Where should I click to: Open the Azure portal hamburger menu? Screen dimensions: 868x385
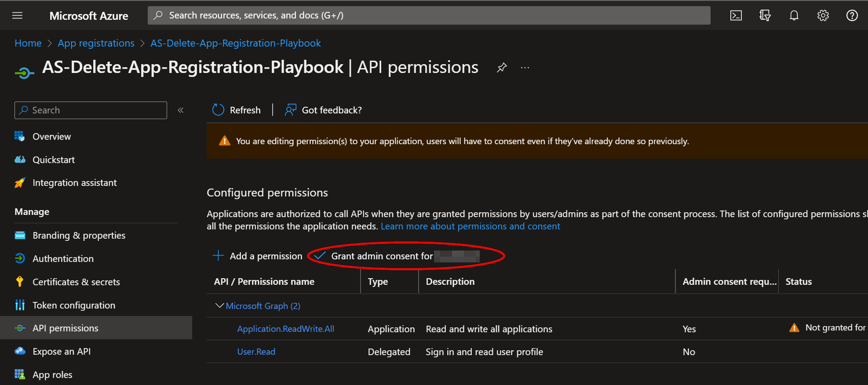pos(17,15)
